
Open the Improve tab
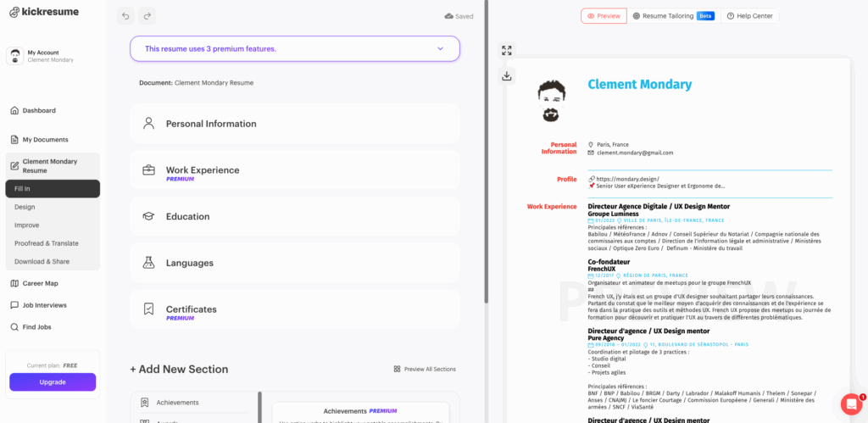pyautogui.click(x=53, y=225)
